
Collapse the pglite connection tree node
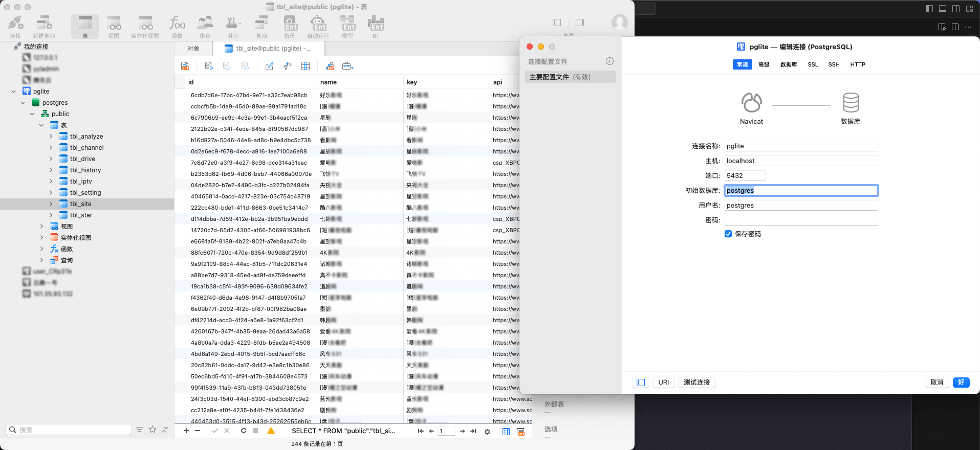coord(14,92)
